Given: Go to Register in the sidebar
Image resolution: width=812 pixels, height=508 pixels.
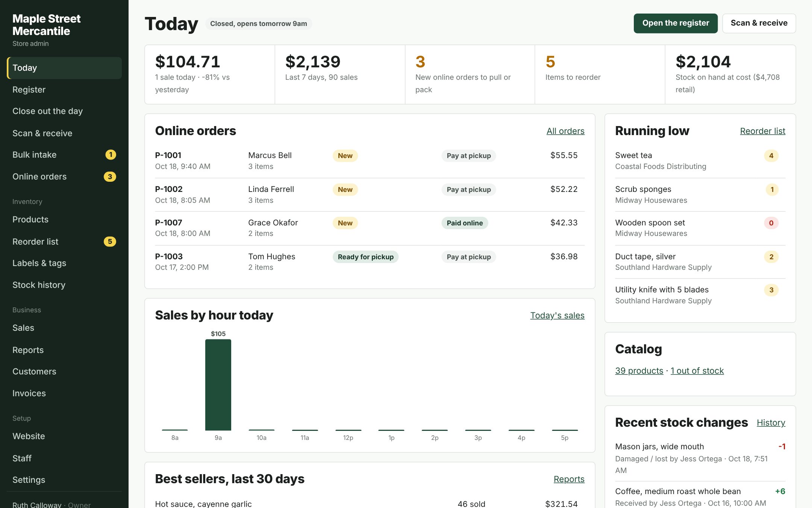Looking at the screenshot, I should 64,90.
